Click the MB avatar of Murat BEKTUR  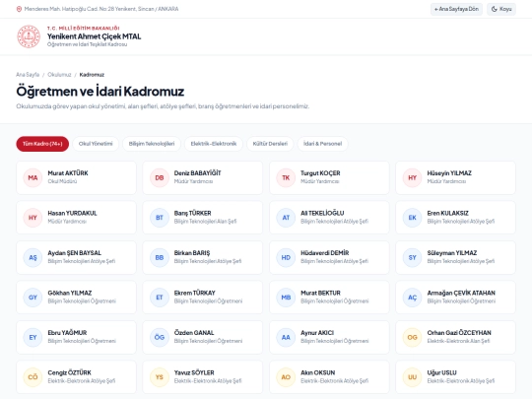point(286,298)
